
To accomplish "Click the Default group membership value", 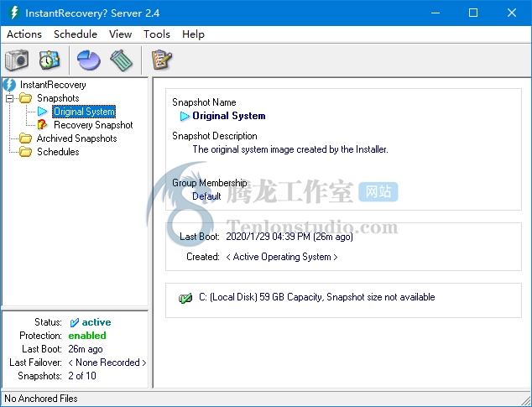I will tap(206, 196).
